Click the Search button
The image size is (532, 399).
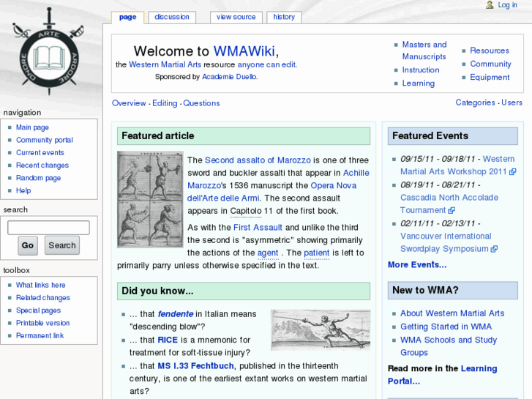pyautogui.click(x=62, y=245)
